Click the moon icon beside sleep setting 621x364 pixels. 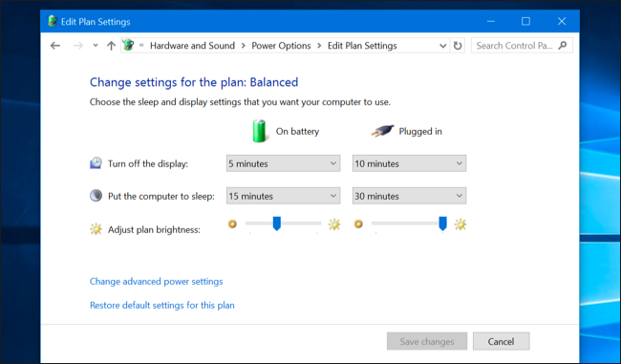coord(96,196)
